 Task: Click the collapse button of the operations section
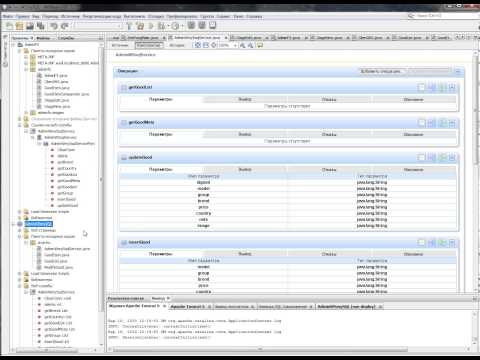[x=458, y=71]
